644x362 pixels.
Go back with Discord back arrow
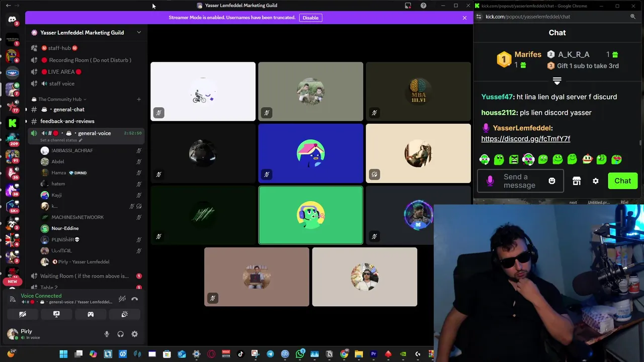(x=8, y=6)
